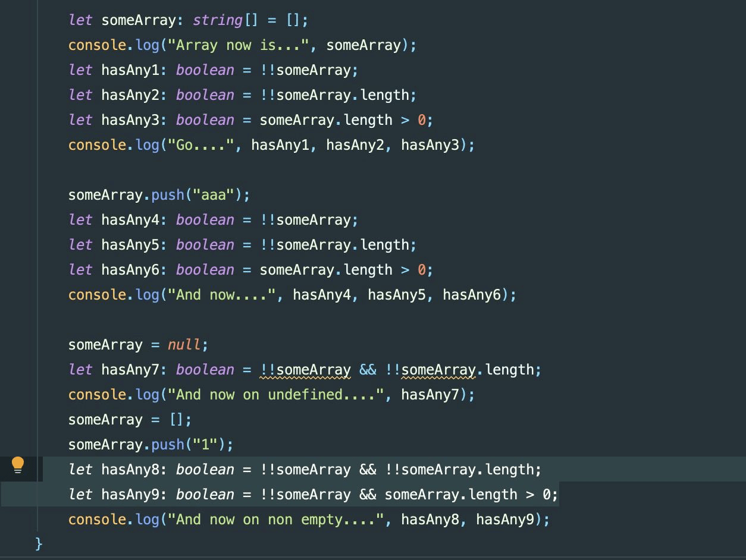Click the let keyword before hasAny4

(80, 219)
